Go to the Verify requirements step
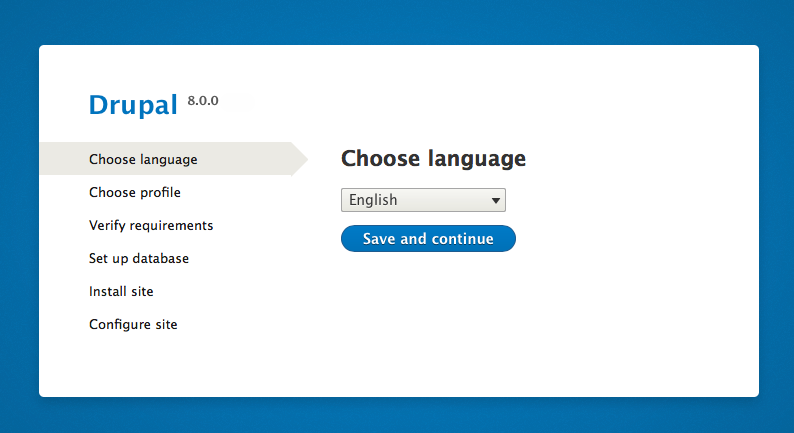The height and width of the screenshot is (433, 794). click(151, 225)
